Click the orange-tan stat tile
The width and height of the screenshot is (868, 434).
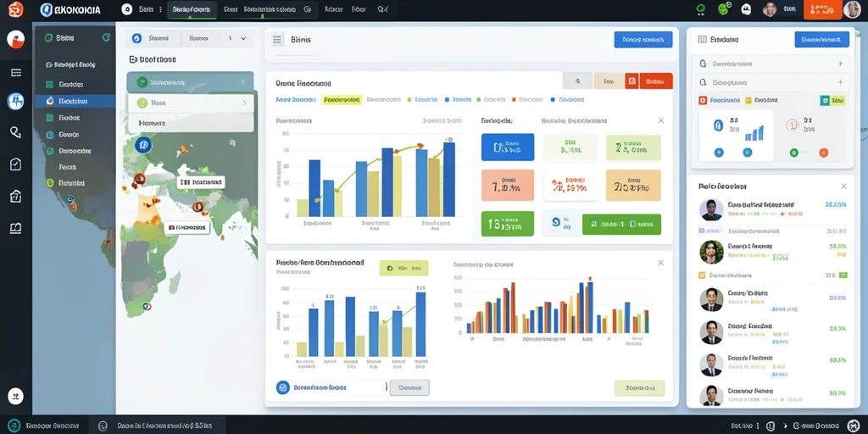click(x=633, y=185)
